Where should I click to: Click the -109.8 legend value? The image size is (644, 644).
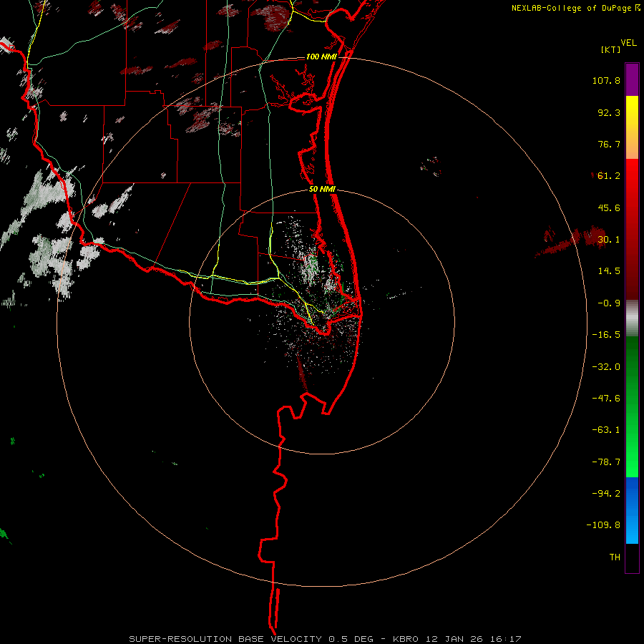coord(603,525)
